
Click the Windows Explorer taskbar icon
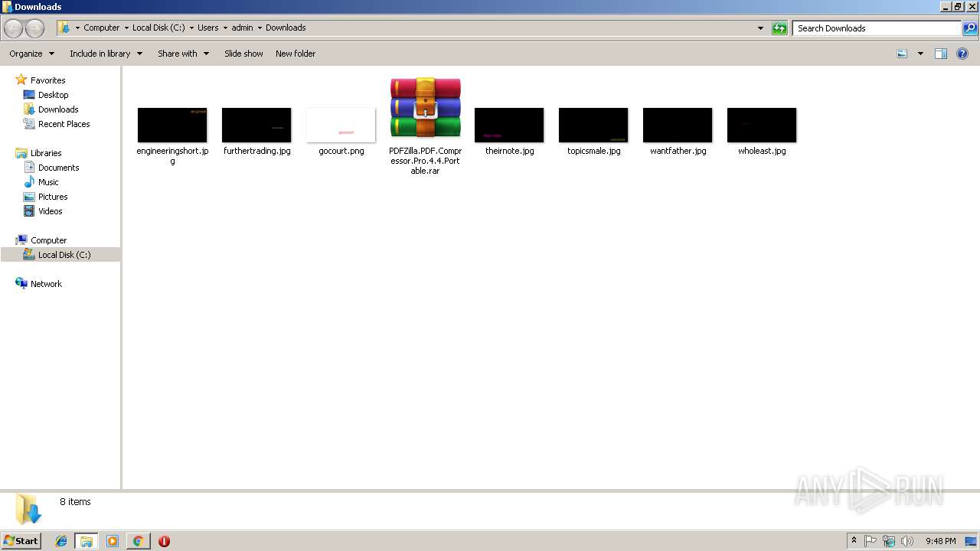(x=87, y=541)
